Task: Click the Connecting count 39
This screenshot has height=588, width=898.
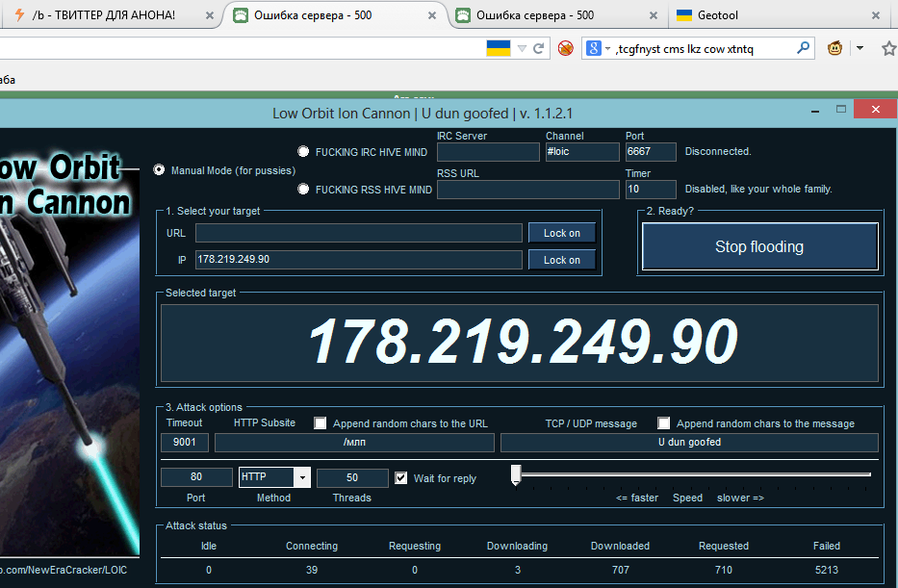Action: tap(312, 570)
